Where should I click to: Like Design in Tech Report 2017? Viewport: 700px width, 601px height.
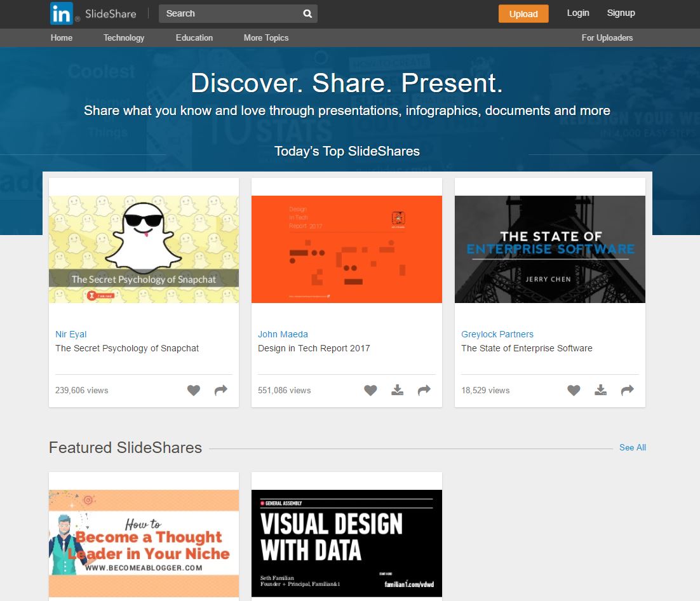(x=370, y=390)
